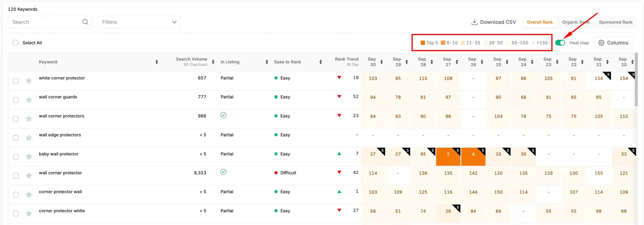The image size is (644, 225).
Task: Open the Filters dropdown
Action: tap(139, 22)
